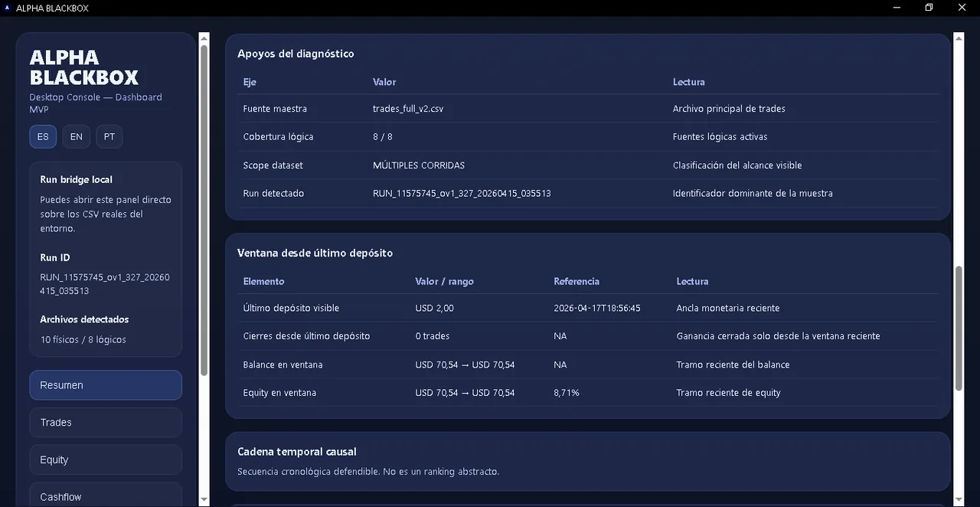Click the Elemento column header
The width and height of the screenshot is (980, 507).
(x=263, y=281)
